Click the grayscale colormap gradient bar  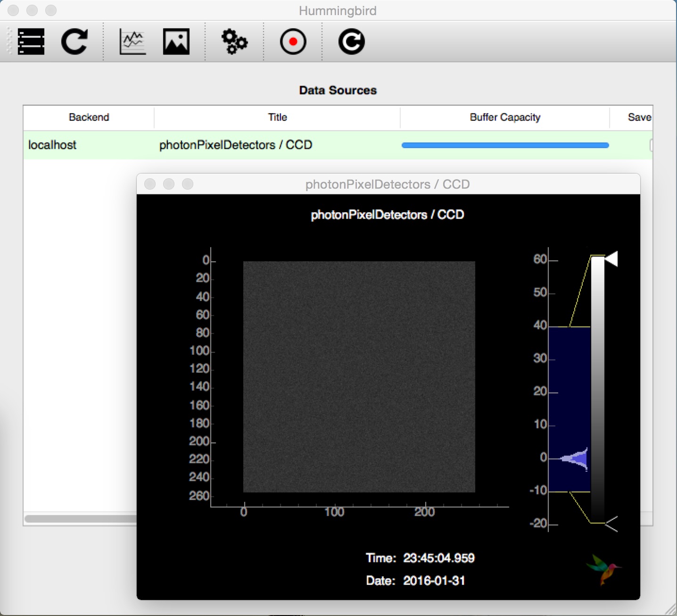598,390
